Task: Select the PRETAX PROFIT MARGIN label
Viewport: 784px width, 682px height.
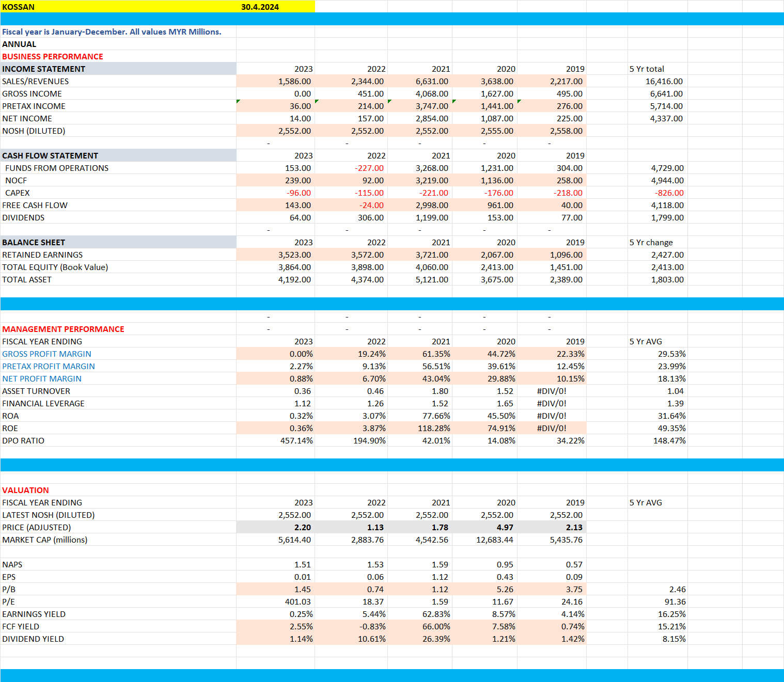Action: [49, 366]
